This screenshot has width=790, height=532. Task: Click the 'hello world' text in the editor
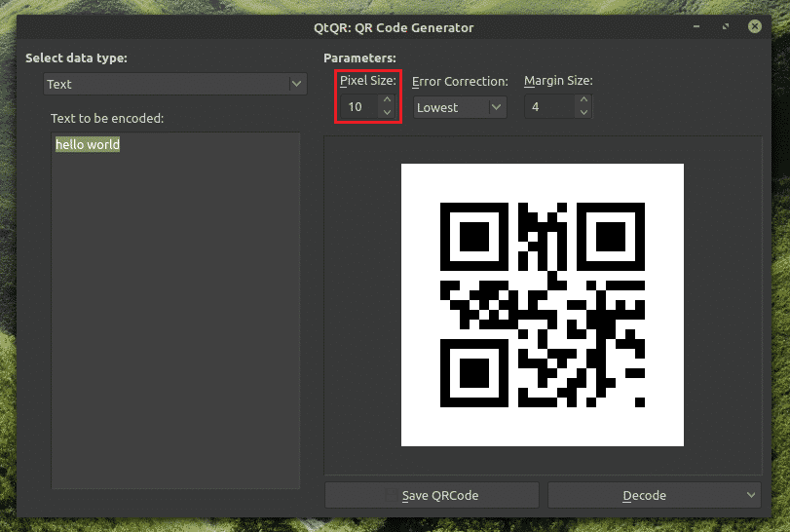(x=88, y=144)
